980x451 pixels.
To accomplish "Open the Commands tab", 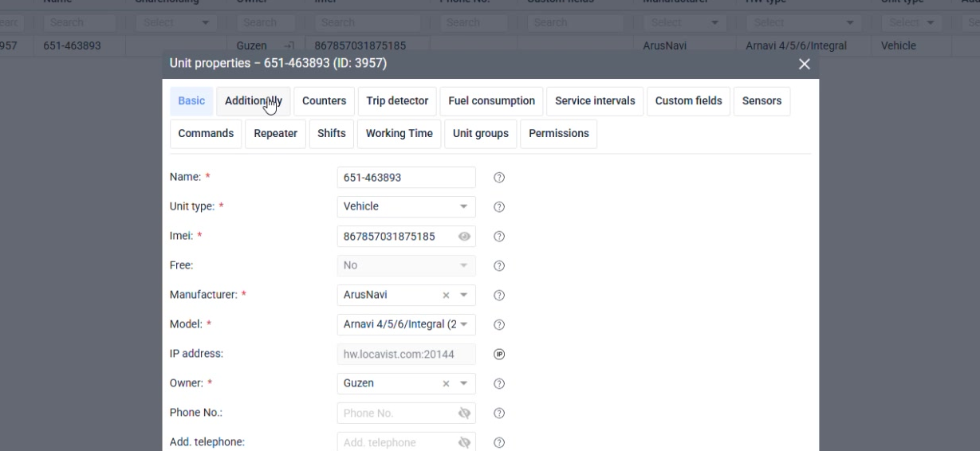I will click(x=206, y=134).
